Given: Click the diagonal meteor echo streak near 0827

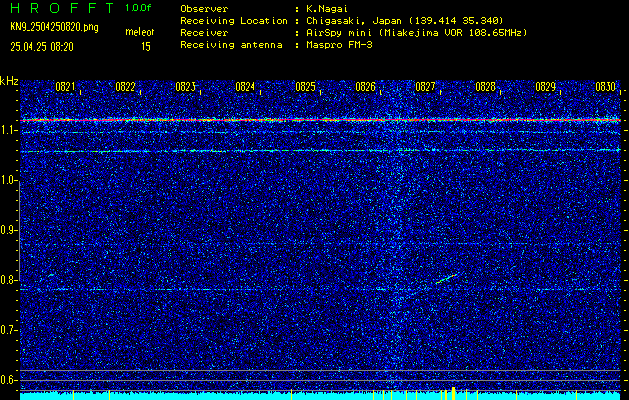Looking at the screenshot, I should pos(446,279).
